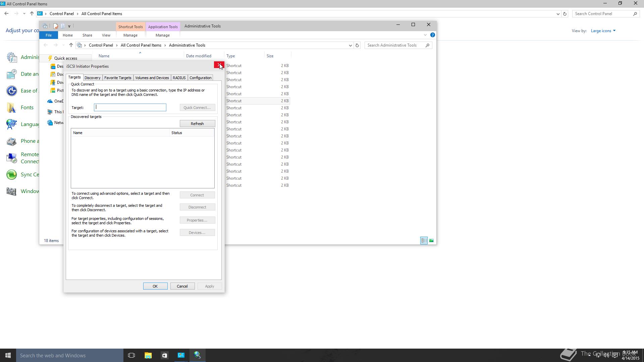The height and width of the screenshot is (362, 644).
Task: Open File menu in Administrative Tools
Action: point(49,35)
